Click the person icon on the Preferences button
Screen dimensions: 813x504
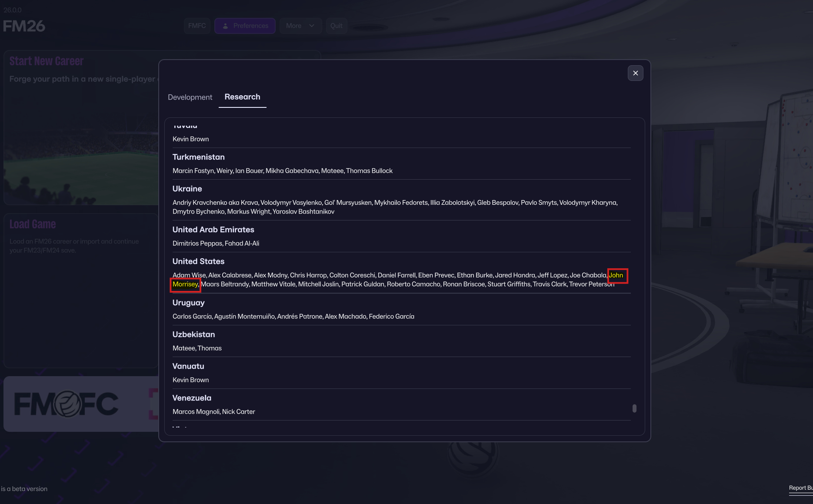pos(225,26)
